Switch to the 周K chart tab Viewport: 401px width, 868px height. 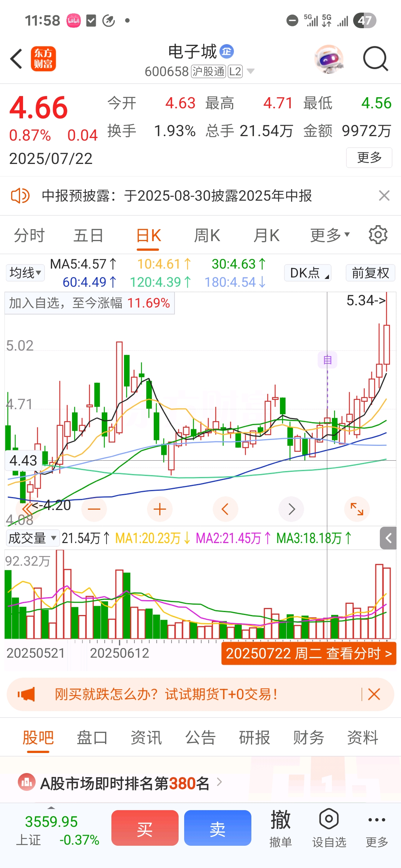[x=207, y=236]
